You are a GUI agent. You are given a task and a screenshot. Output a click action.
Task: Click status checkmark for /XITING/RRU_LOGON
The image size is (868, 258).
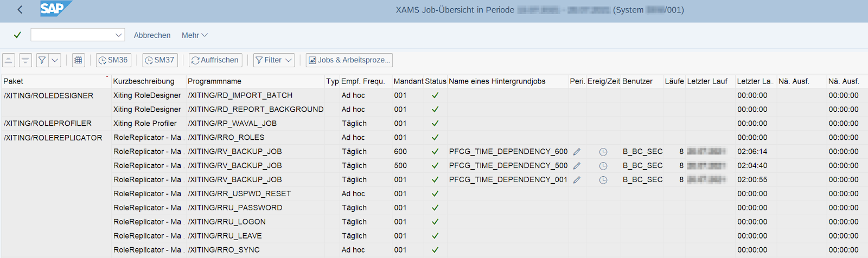435,222
